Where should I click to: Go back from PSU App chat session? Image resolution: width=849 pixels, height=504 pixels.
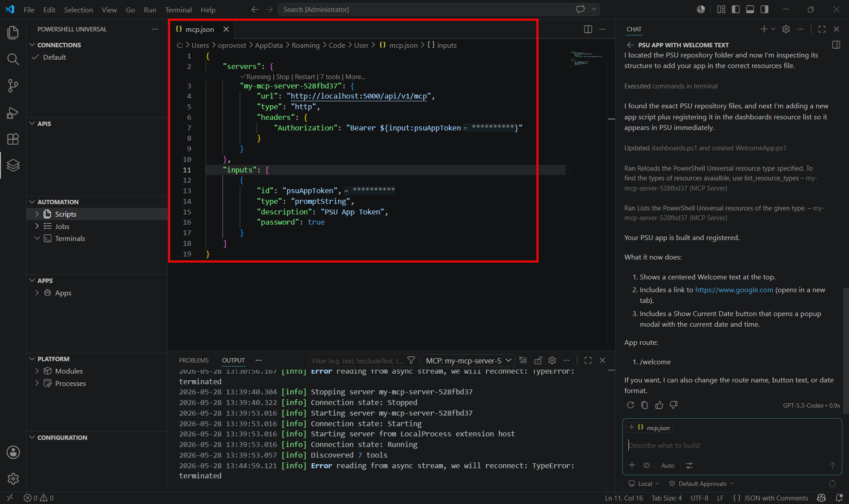(x=631, y=45)
